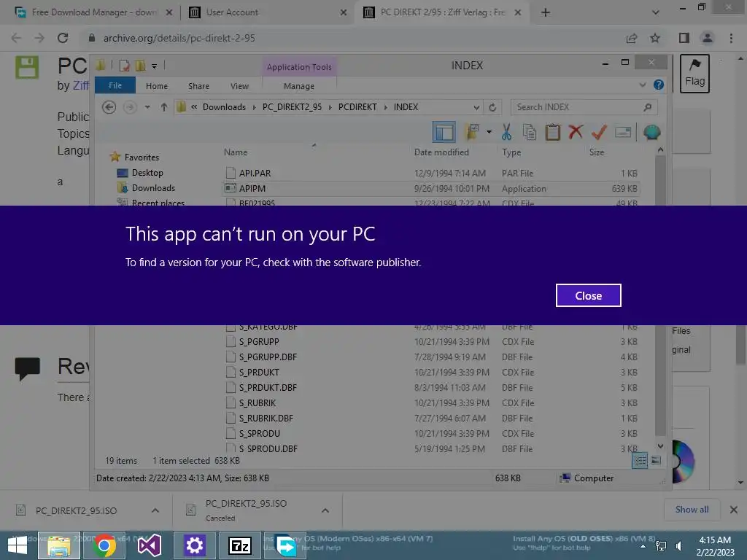Select the API.PAR file row
The width and height of the screenshot is (747, 560).
(431, 173)
